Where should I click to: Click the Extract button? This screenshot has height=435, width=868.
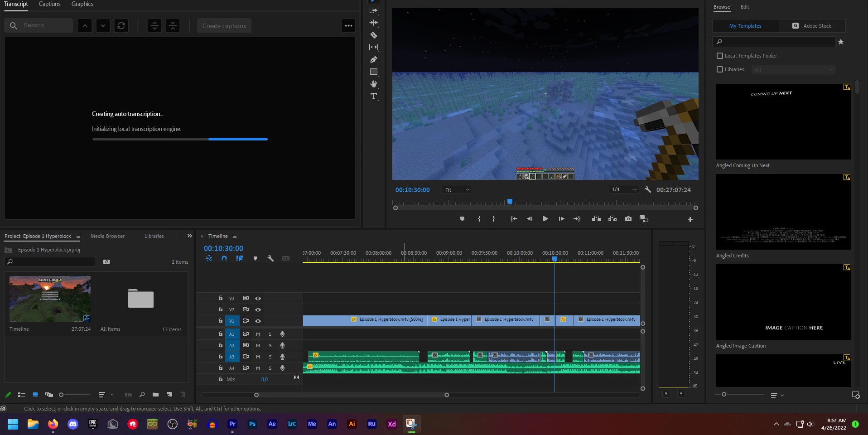[612, 219]
